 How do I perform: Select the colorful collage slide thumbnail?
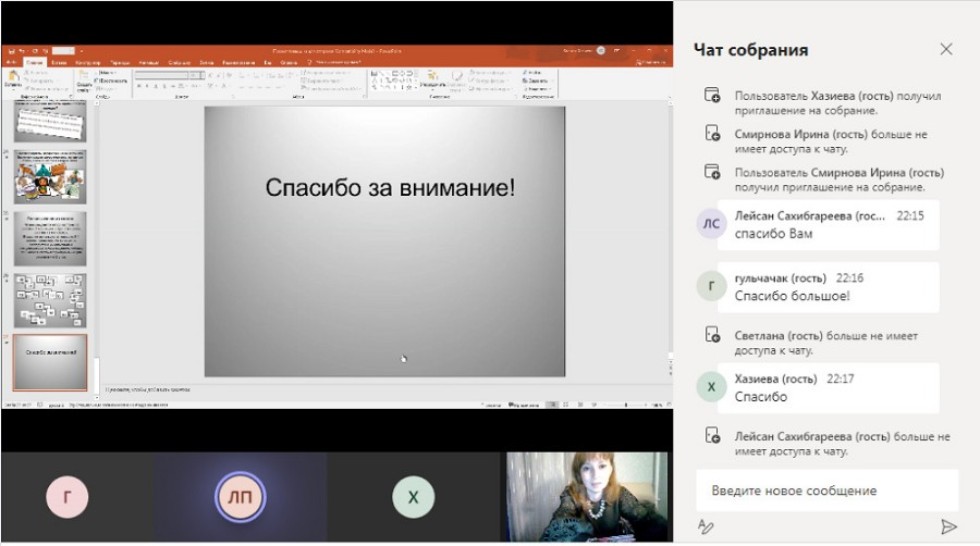(x=49, y=177)
